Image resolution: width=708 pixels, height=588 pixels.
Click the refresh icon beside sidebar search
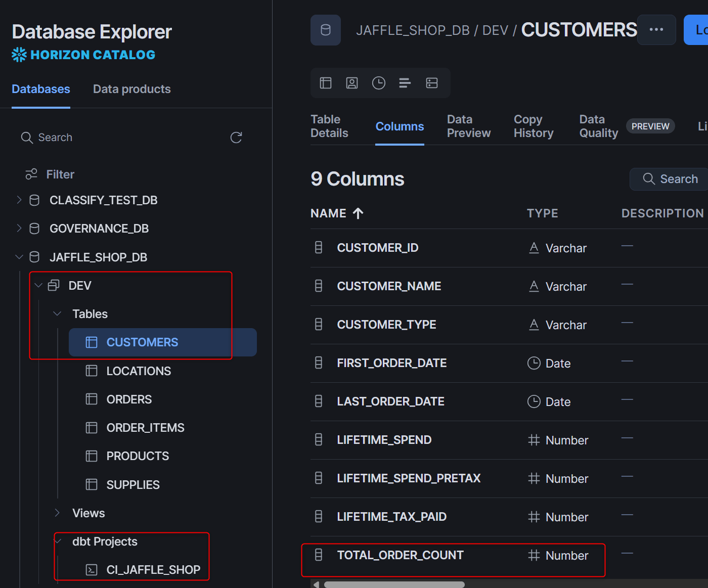236,138
